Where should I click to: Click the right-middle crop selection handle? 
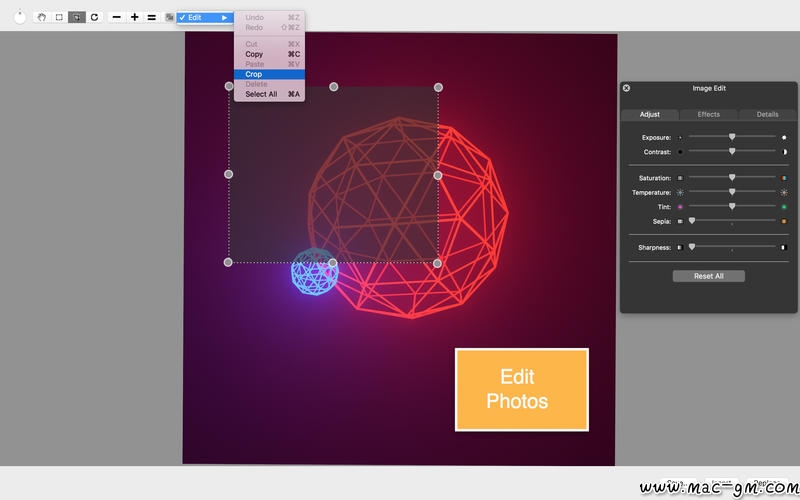(438, 175)
